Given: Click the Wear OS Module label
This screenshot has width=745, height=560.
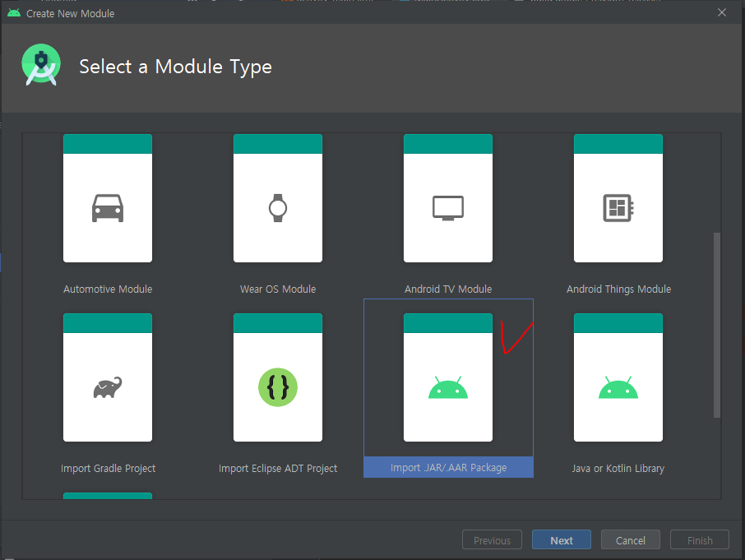Looking at the screenshot, I should (x=278, y=289).
